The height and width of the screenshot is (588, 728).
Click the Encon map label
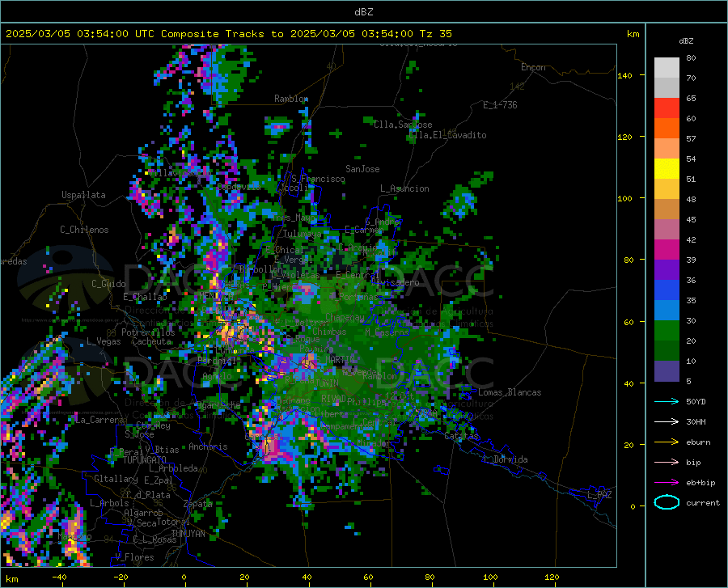pos(533,67)
